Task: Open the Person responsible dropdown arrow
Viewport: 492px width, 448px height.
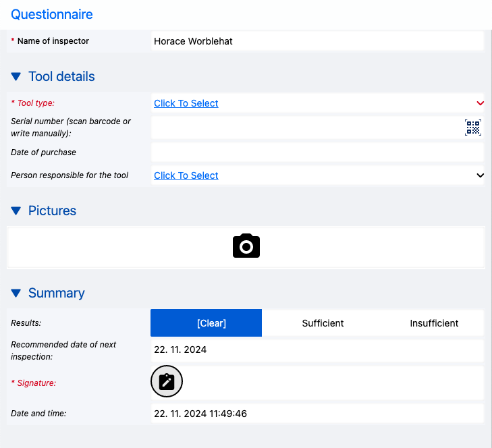Action: point(480,175)
